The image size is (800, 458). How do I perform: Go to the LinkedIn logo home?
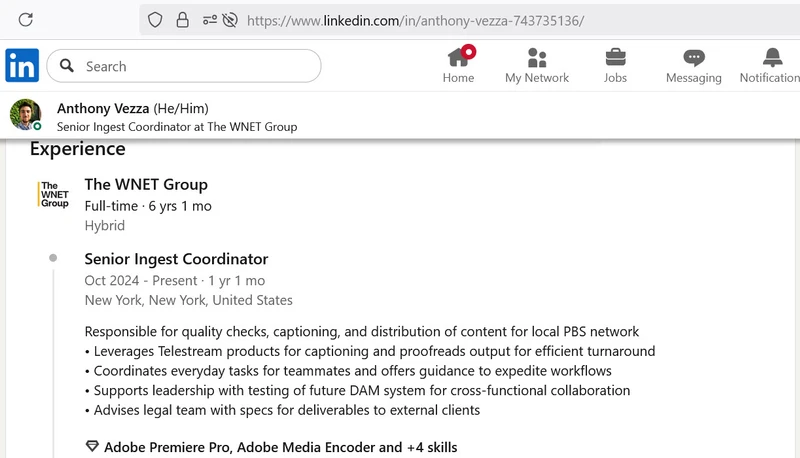click(x=22, y=65)
